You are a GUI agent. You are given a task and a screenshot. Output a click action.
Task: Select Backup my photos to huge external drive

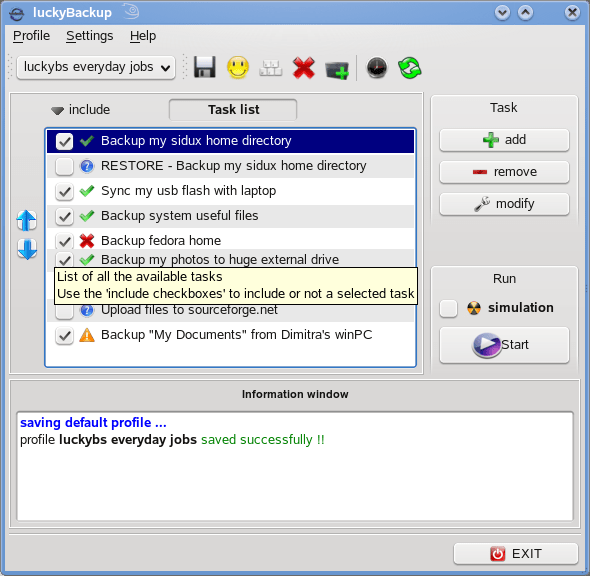click(x=230, y=259)
